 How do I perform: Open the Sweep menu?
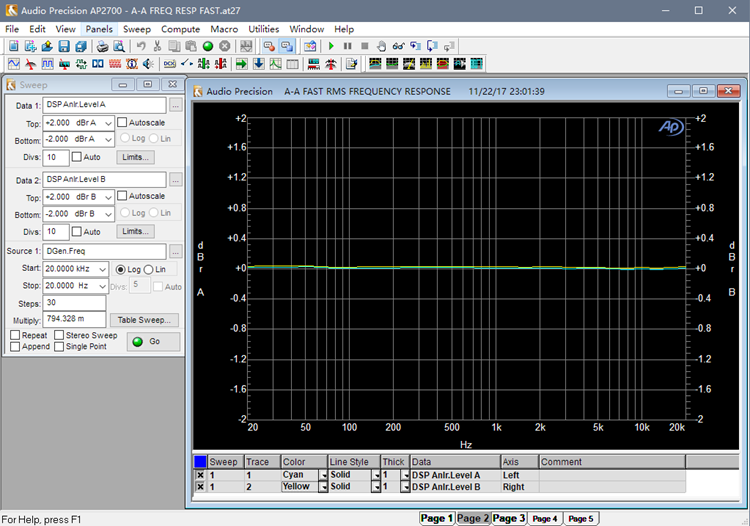137,29
